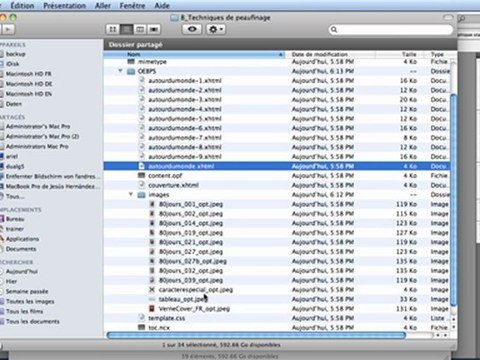Open the Aller menu
480x360 pixels.
pos(103,5)
